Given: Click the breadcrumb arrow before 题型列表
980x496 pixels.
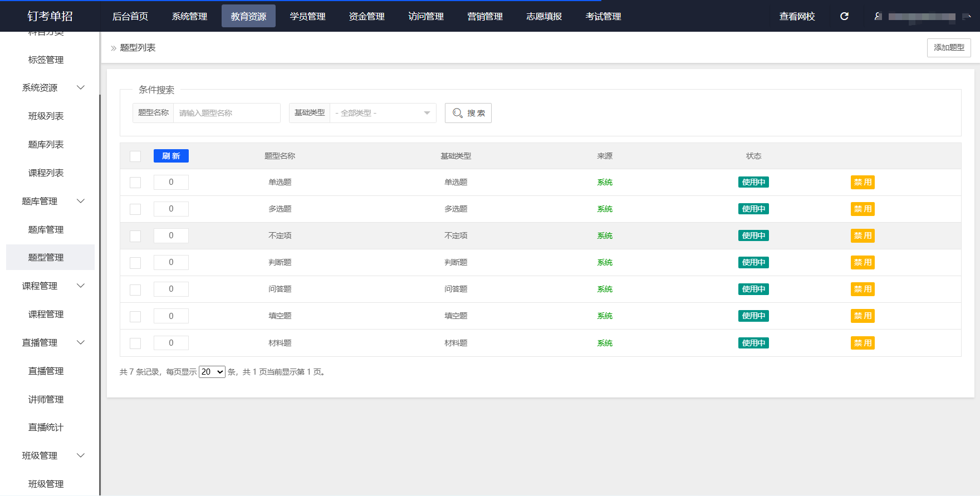Looking at the screenshot, I should tap(114, 48).
